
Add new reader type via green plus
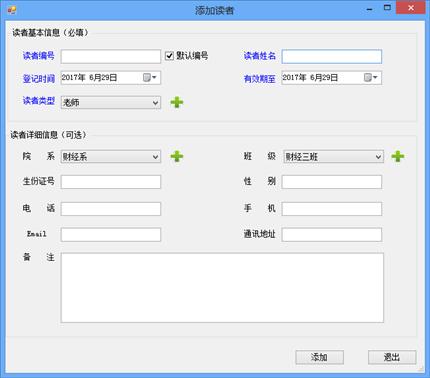coord(177,102)
